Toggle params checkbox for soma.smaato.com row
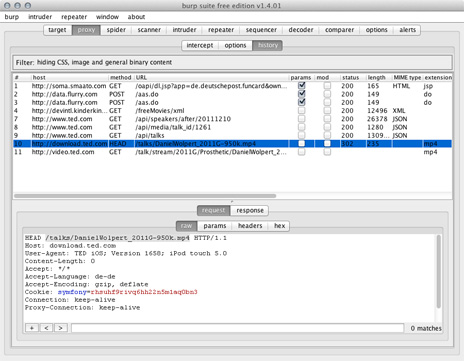Image resolution: width=464 pixels, height=361 pixels. tap(302, 85)
